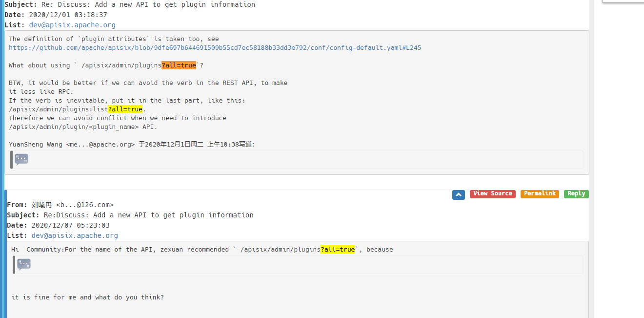The image size is (644, 318).
Task: Click the 'If the verb is inevitable' line
Action: click(x=127, y=101)
